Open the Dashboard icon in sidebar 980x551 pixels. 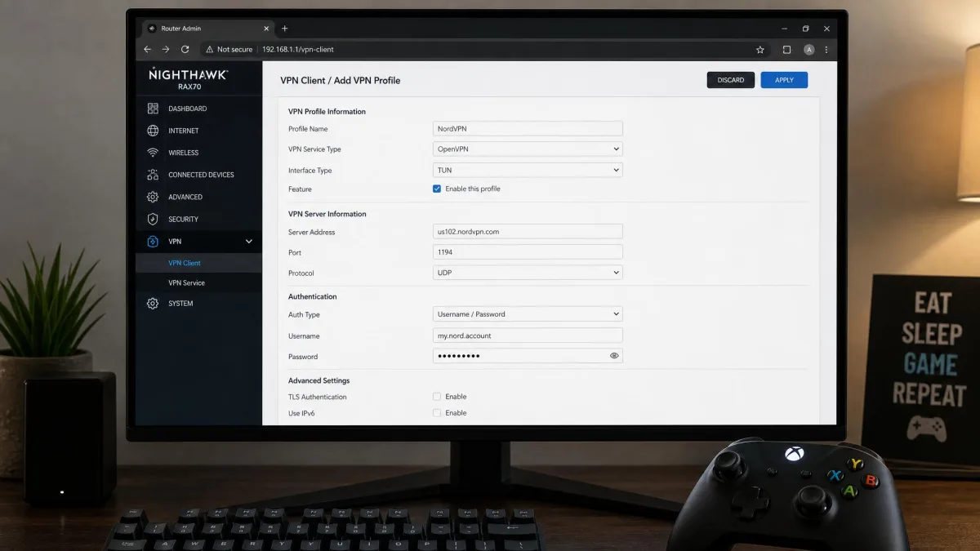click(x=153, y=109)
